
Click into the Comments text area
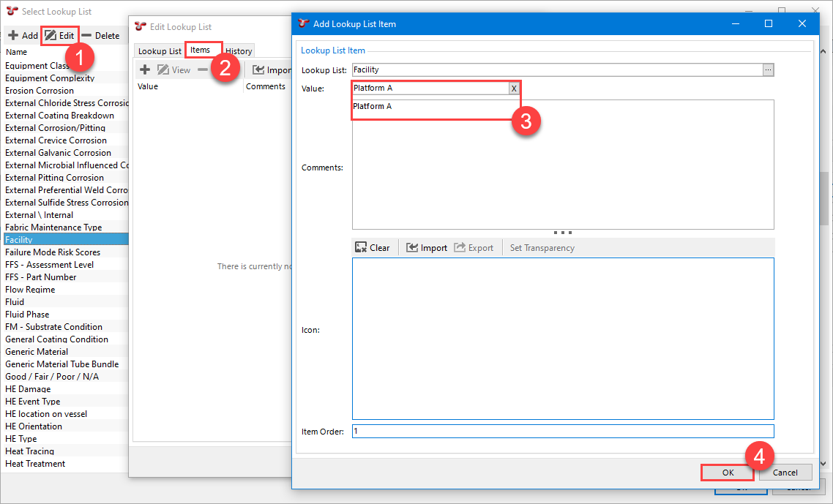tap(563, 165)
